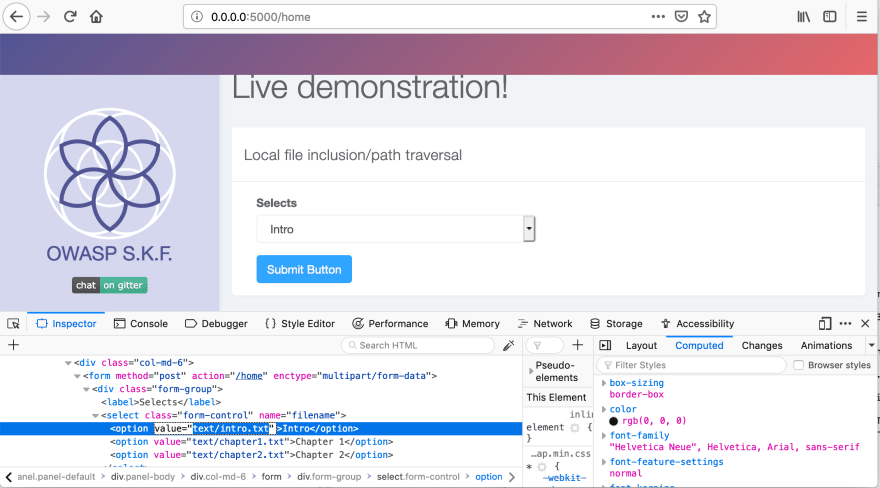Image resolution: width=880 pixels, height=488 pixels.
Task: Focus the Filter Styles field
Action: tap(691, 365)
